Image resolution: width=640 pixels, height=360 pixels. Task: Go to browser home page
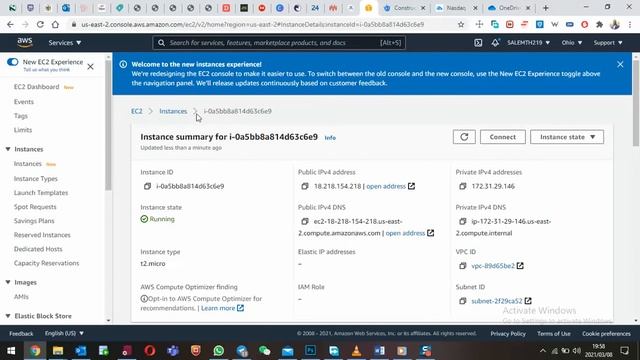55,24
